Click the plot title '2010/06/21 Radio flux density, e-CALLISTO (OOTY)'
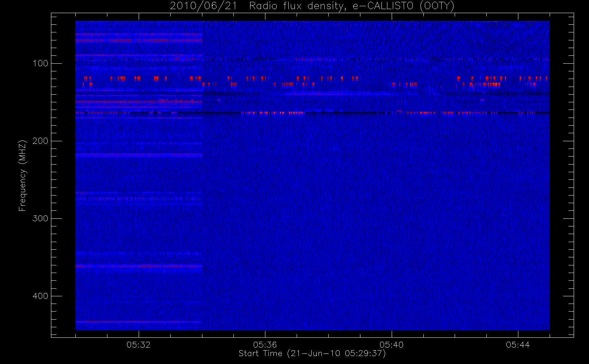The width and height of the screenshot is (589, 364). click(312, 6)
